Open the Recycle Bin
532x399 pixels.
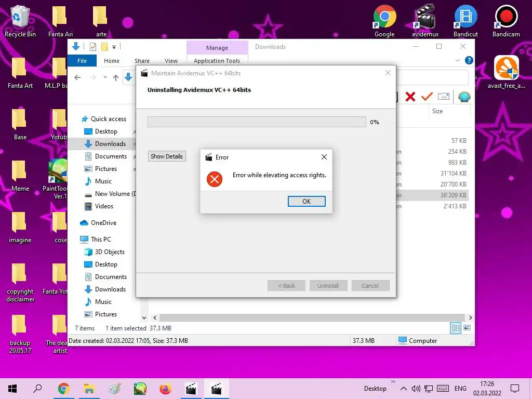[x=20, y=21]
